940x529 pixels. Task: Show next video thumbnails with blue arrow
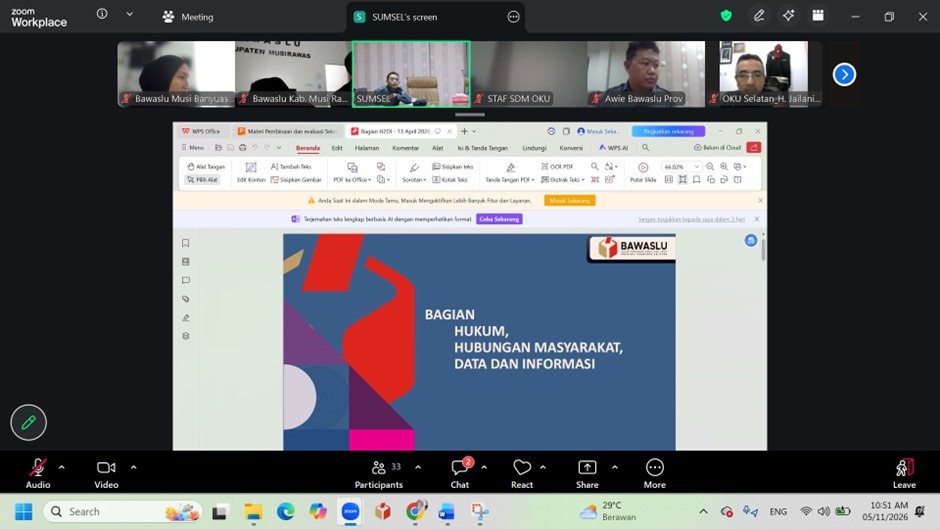coord(844,74)
